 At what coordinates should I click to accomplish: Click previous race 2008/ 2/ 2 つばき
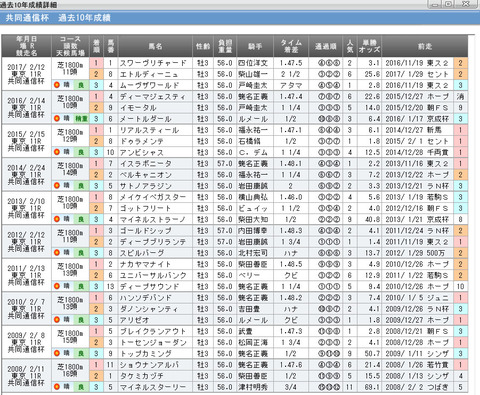(x=417, y=387)
